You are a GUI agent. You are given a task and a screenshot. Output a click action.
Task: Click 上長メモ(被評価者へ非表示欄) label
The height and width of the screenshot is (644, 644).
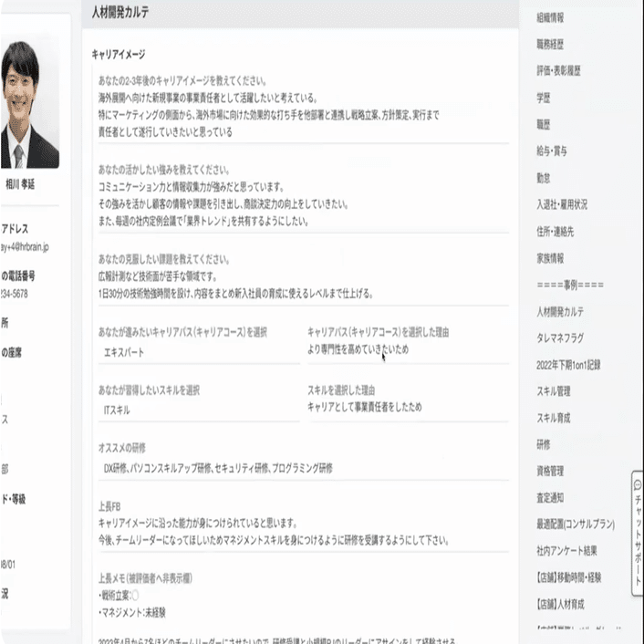tap(145, 578)
